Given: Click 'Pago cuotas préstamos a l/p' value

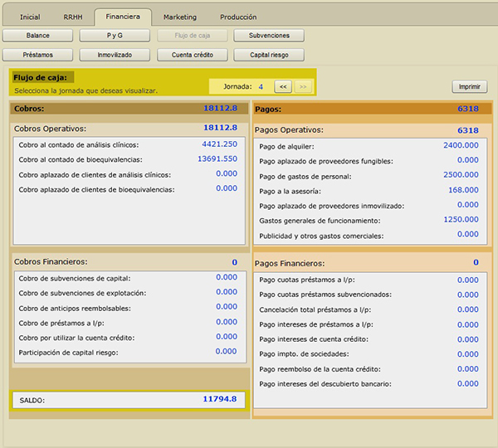Looking at the screenshot, I should [x=468, y=280].
